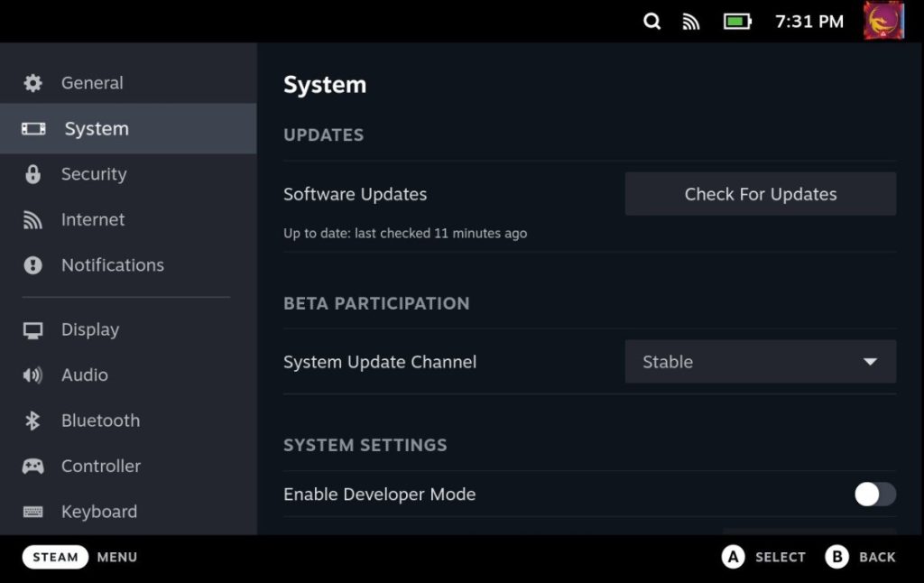Screen dimensions: 924x583
Task: Click the SYSTEM SETTINGS heading
Action: pos(365,445)
